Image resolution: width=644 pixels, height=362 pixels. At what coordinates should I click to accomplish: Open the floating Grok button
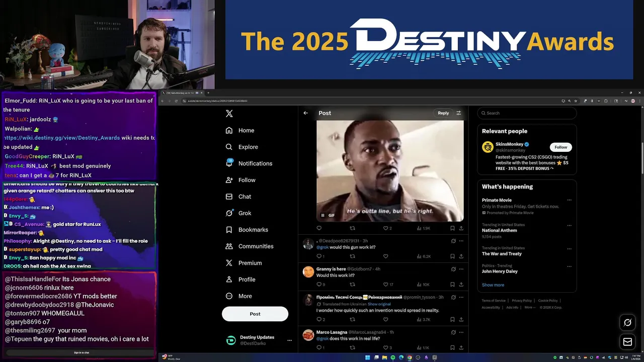(627, 323)
